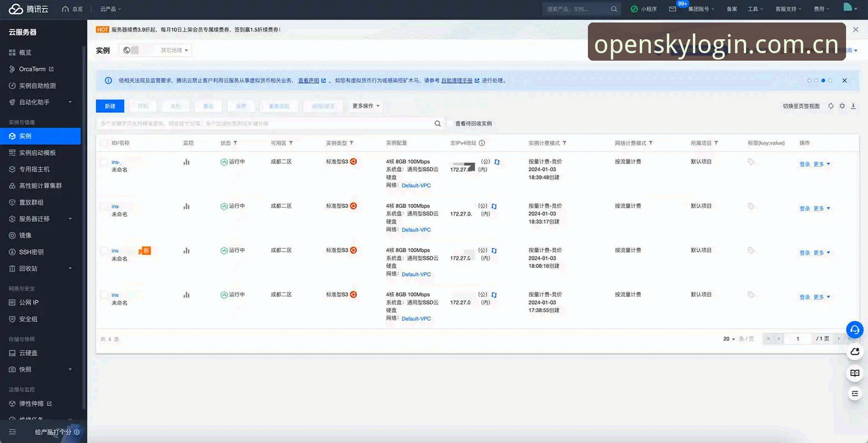868x443 pixels.
Task: Click the blue 新建 button
Action: point(110,106)
